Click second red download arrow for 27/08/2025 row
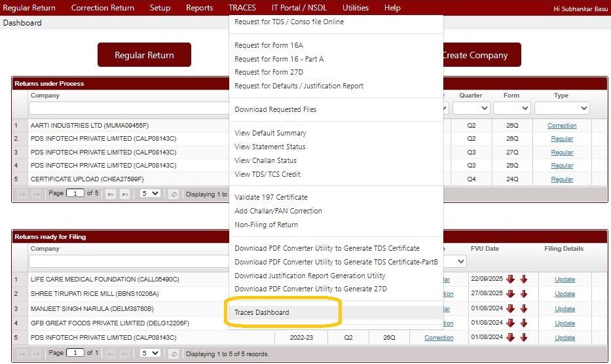Screen dimensions: 611x364 (523, 294)
